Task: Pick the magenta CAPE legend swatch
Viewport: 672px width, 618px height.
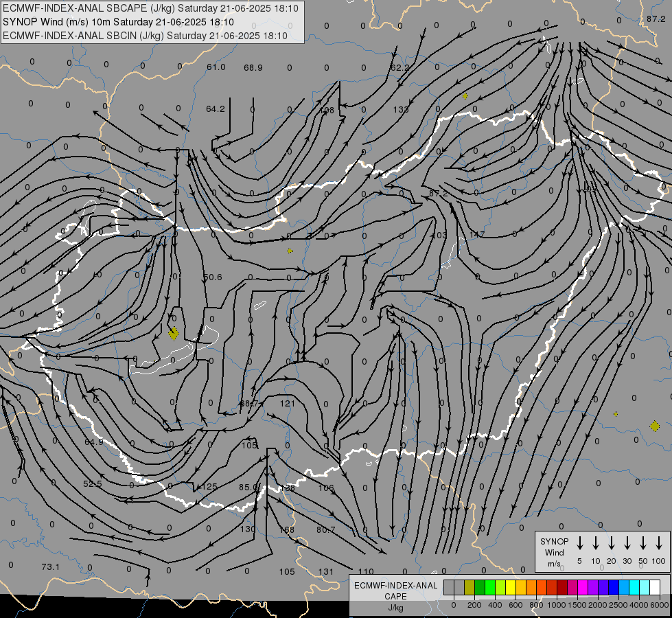Action: (583, 588)
